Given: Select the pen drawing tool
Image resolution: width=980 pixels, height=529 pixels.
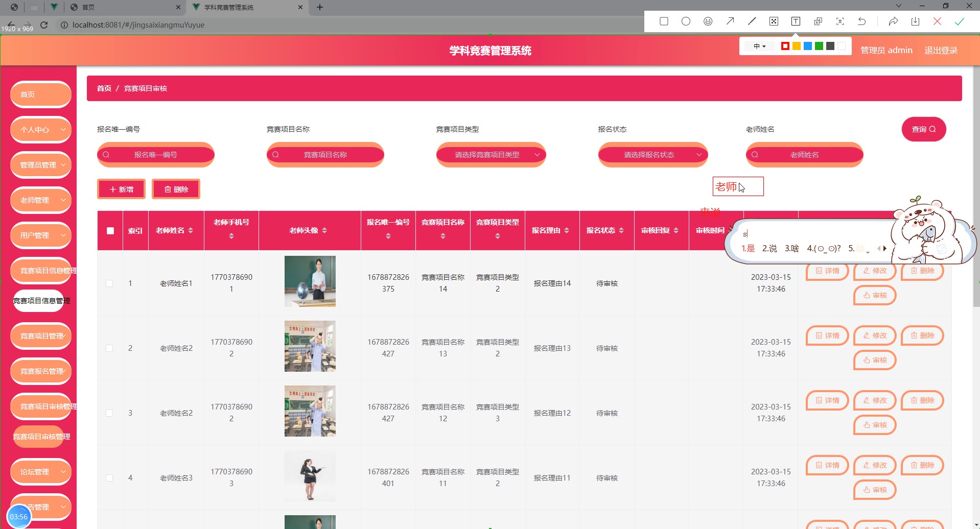Looking at the screenshot, I should 752,21.
